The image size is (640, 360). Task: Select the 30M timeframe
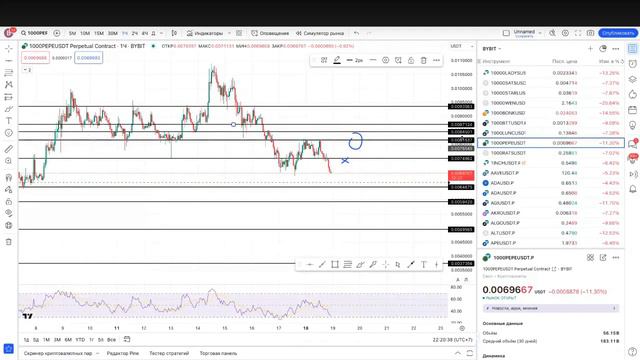[x=113, y=33]
